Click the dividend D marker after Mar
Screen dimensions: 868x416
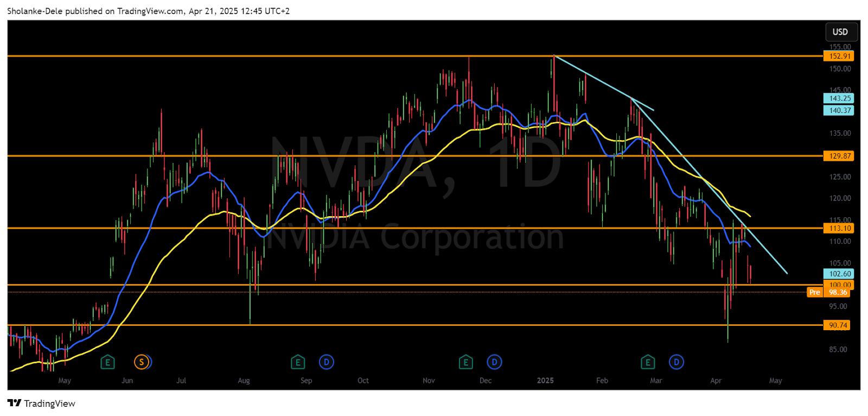pyautogui.click(x=676, y=362)
